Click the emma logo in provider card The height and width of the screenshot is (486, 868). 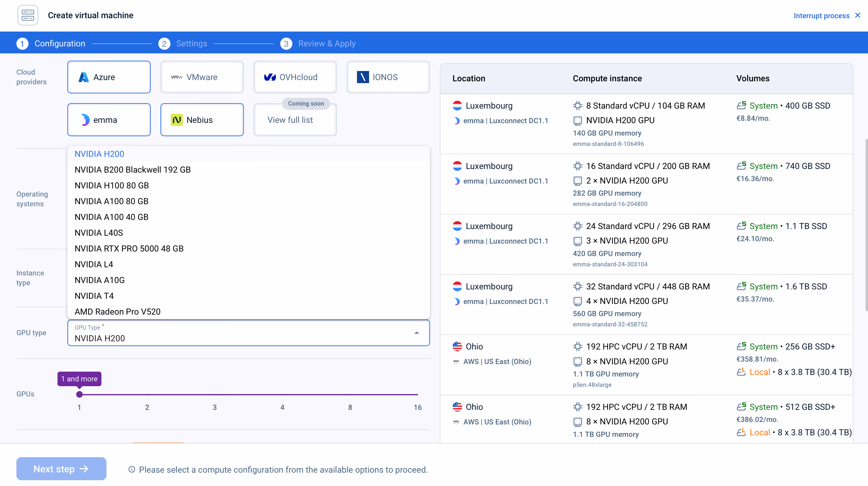[85, 120]
